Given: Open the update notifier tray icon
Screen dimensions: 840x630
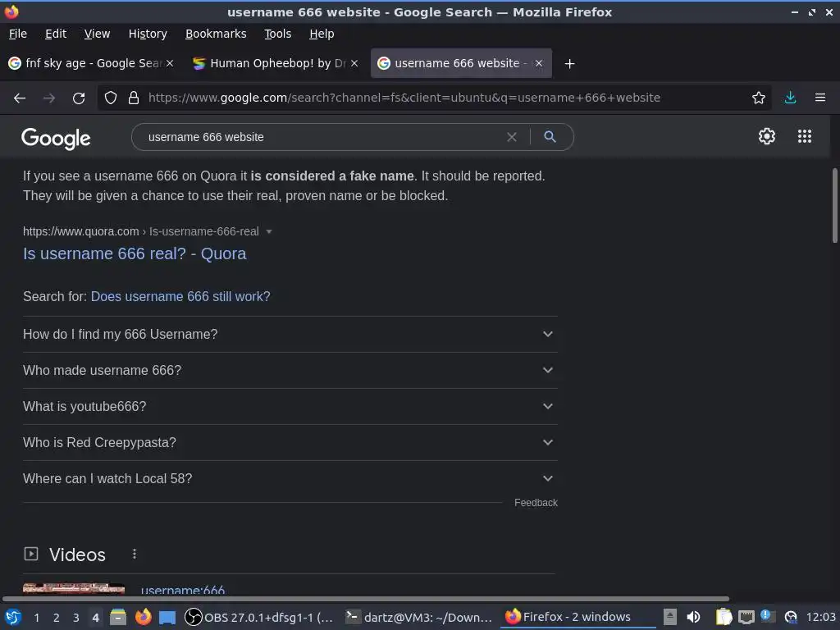Looking at the screenshot, I should (x=791, y=617).
